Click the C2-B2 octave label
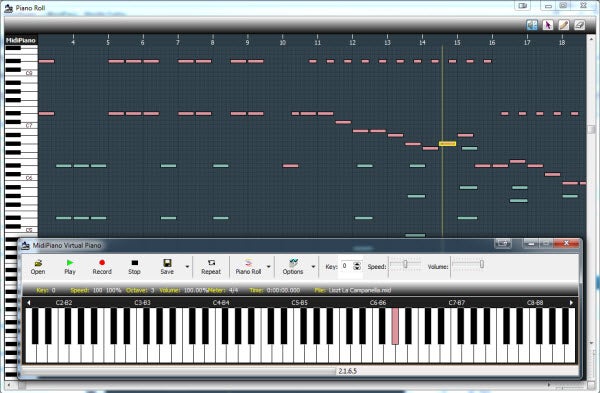The image size is (600, 393). [64, 303]
